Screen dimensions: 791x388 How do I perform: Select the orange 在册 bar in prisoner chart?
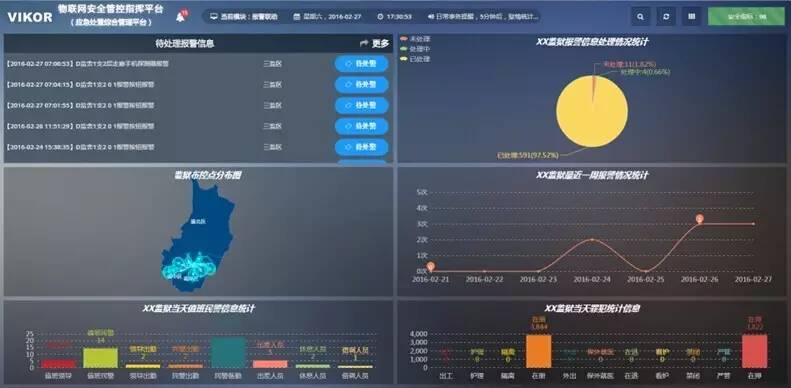[x=539, y=351]
